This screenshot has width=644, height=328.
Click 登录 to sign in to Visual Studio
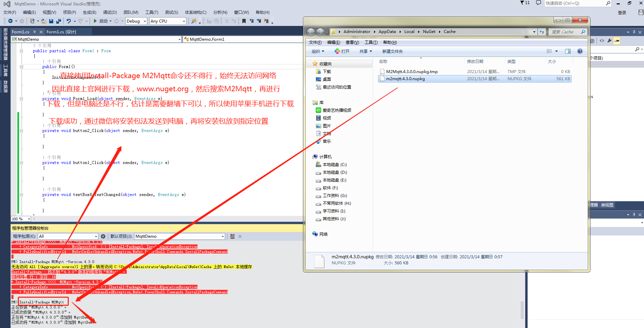(622, 13)
